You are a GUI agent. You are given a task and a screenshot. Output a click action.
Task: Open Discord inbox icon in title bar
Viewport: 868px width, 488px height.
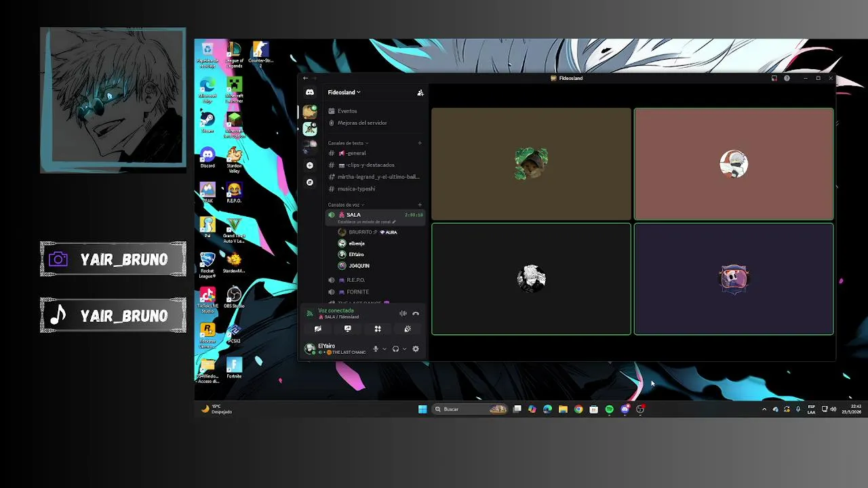pos(774,78)
